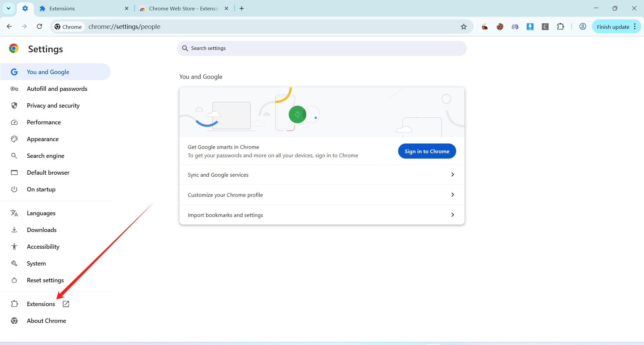Open the blue download extension icon
The image size is (644, 345).
coord(530,27)
